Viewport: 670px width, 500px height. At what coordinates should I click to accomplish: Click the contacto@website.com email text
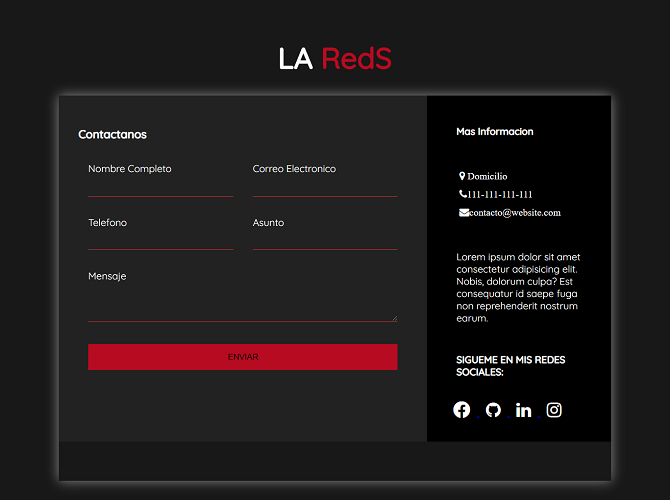click(x=515, y=213)
